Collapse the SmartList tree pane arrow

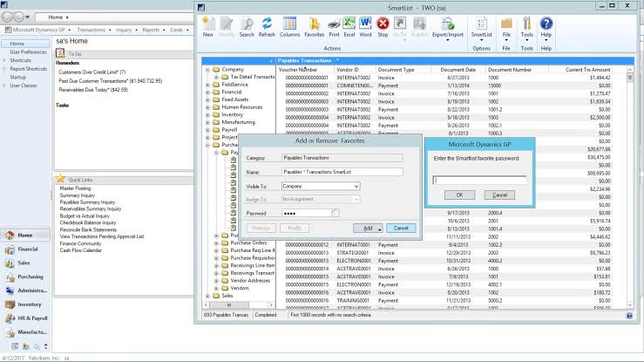(x=271, y=61)
